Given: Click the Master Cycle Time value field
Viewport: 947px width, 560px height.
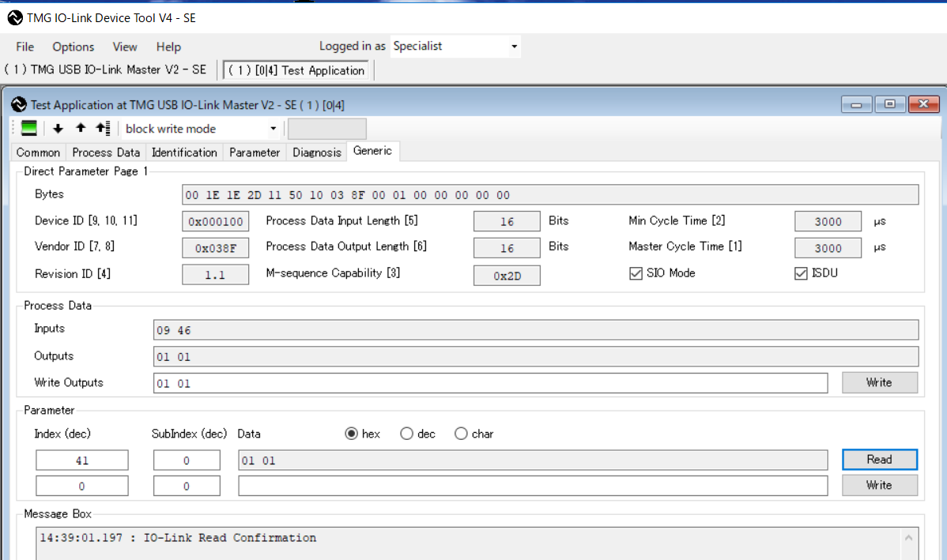Looking at the screenshot, I should pyautogui.click(x=828, y=248).
